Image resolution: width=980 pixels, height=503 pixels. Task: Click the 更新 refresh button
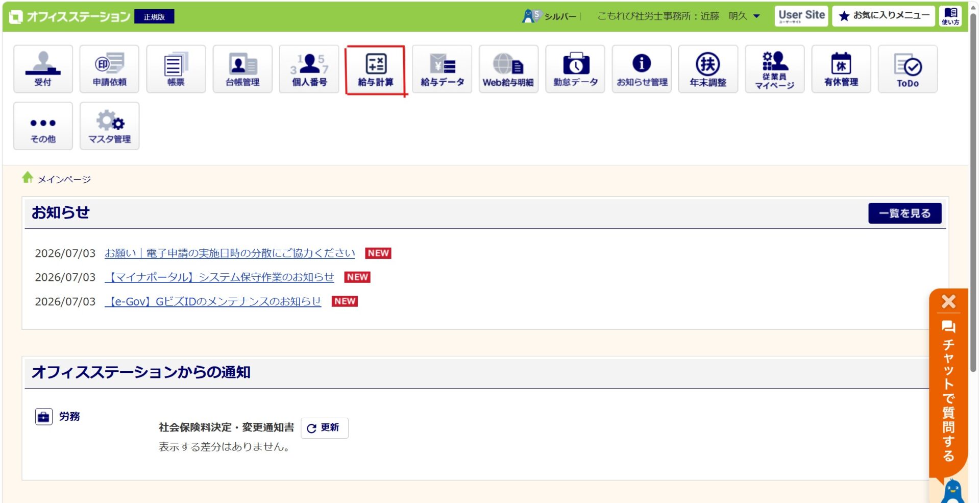pos(325,428)
